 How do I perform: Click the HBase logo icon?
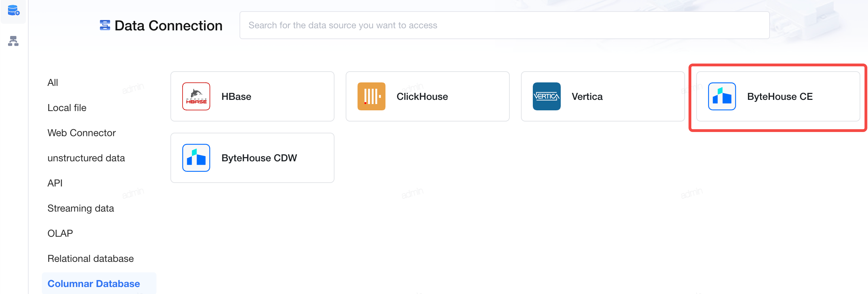(x=196, y=96)
